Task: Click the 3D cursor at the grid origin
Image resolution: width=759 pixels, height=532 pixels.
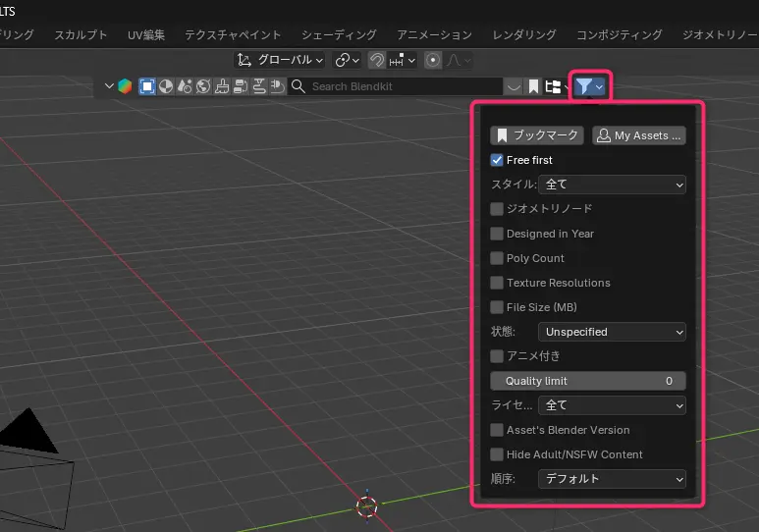Action: coord(367,506)
